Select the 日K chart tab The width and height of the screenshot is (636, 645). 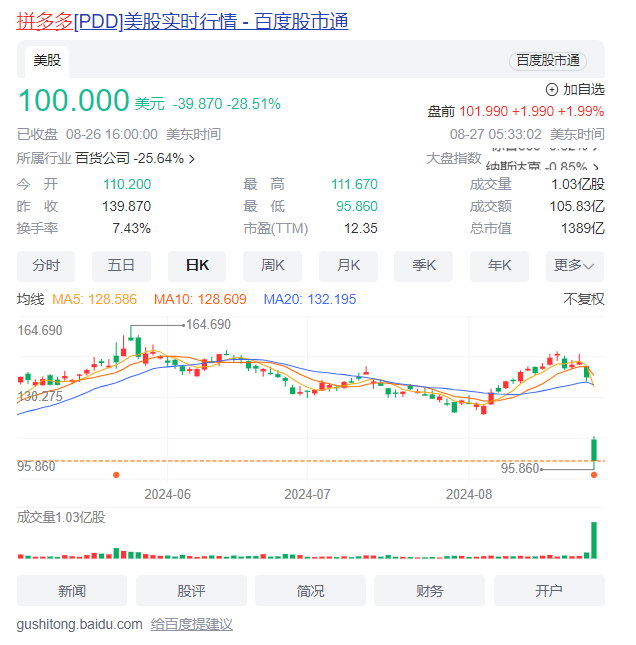click(197, 266)
